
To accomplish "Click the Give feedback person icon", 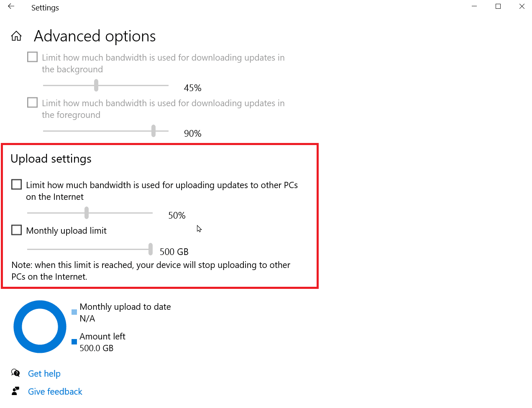I will (x=15, y=391).
